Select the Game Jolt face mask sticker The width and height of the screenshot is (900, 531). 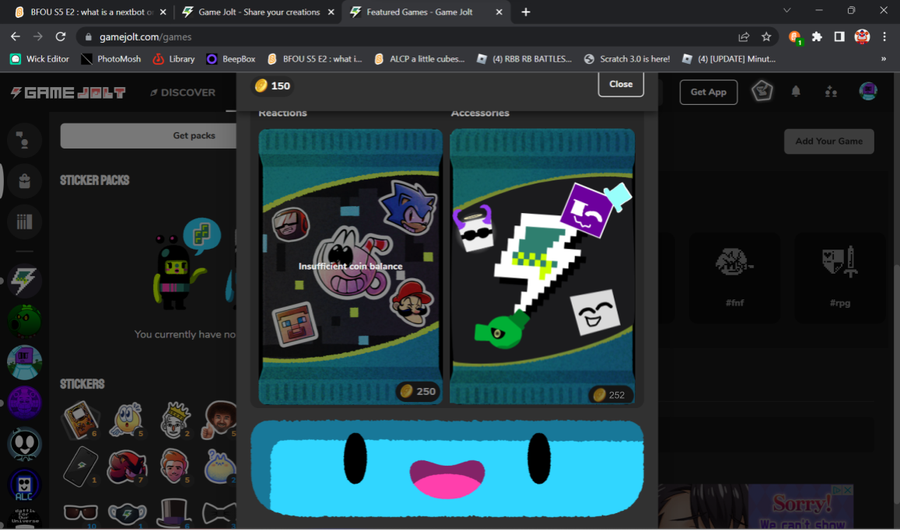tap(127, 513)
